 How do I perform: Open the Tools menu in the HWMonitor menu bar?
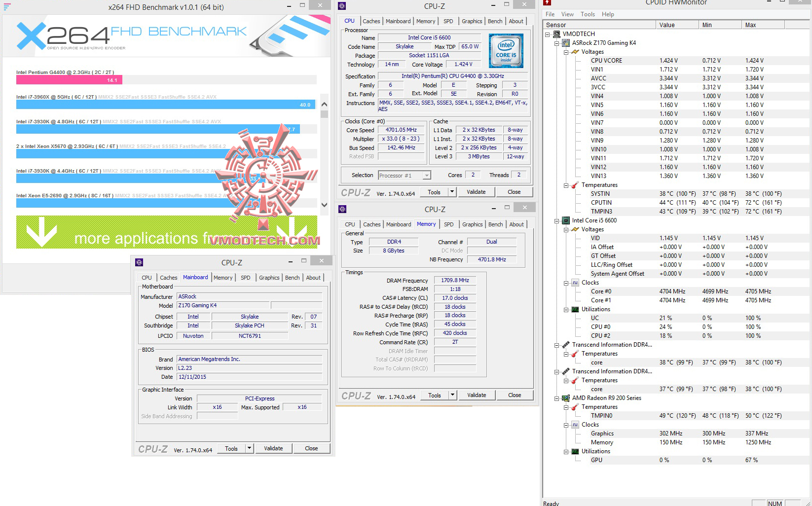coord(588,14)
